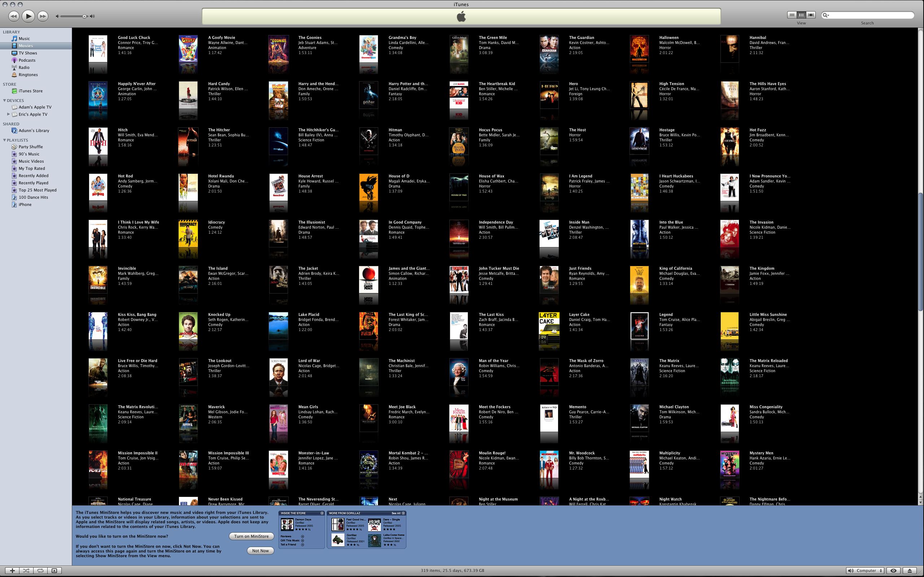This screenshot has width=924, height=577.
Task: Skip to next track button
Action: (x=43, y=16)
